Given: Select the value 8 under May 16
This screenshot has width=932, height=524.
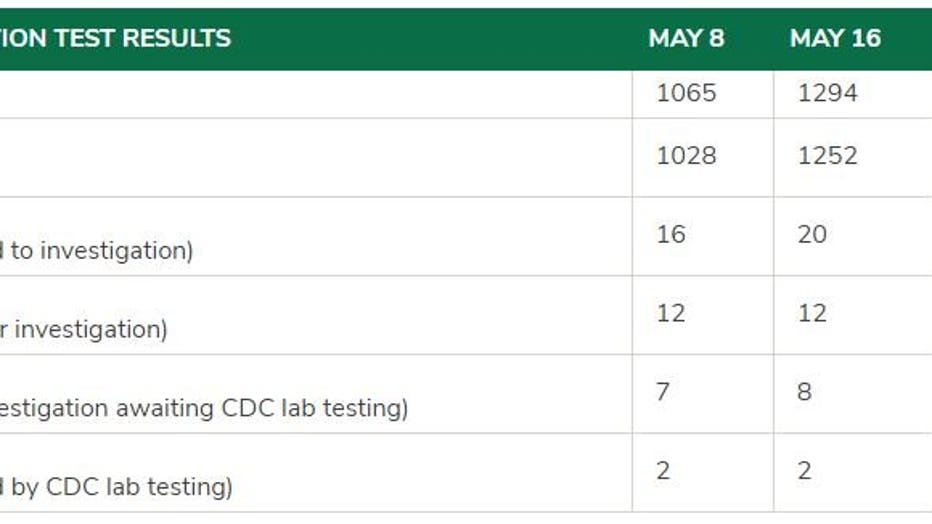Looking at the screenshot, I should [804, 392].
